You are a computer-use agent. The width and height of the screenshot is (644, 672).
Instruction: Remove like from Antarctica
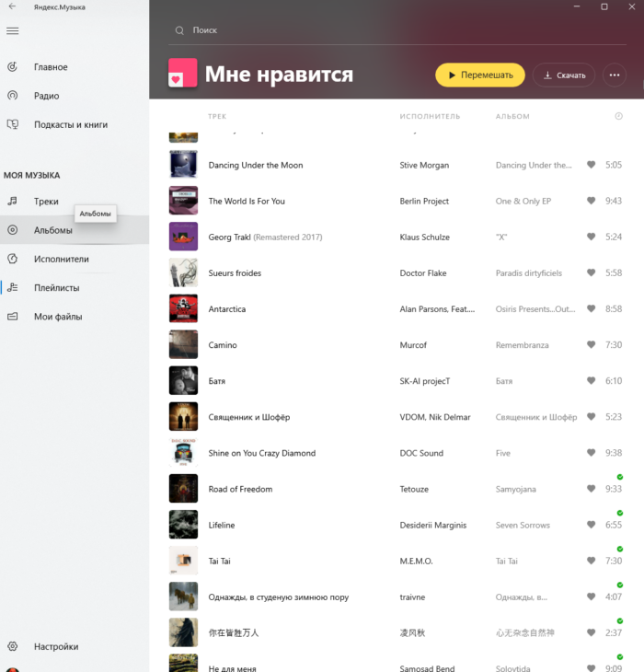[591, 308]
